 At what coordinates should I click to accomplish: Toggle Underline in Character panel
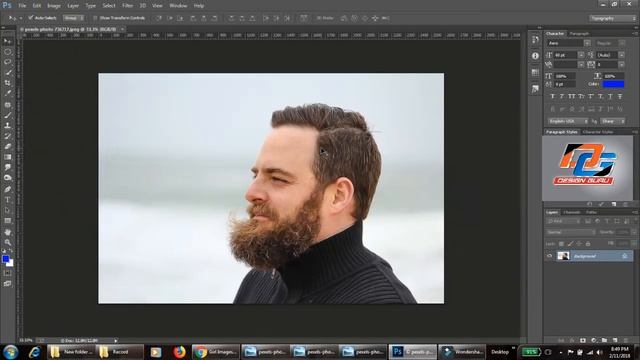pos(610,96)
